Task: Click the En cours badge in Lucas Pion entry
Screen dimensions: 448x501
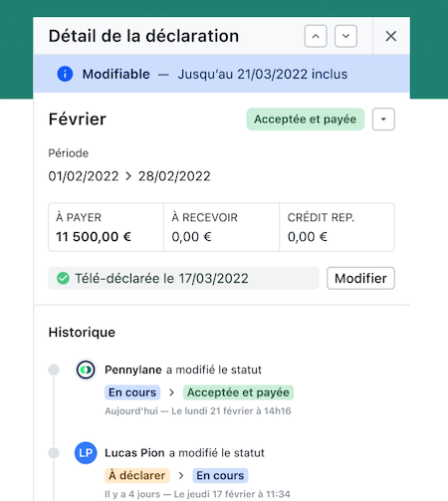Action: click(220, 475)
